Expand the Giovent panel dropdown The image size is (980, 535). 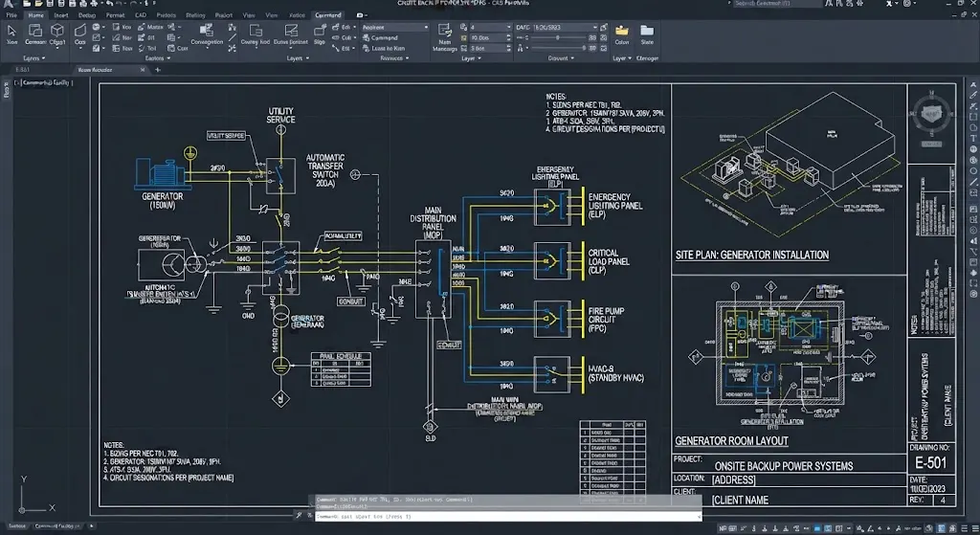pos(561,58)
